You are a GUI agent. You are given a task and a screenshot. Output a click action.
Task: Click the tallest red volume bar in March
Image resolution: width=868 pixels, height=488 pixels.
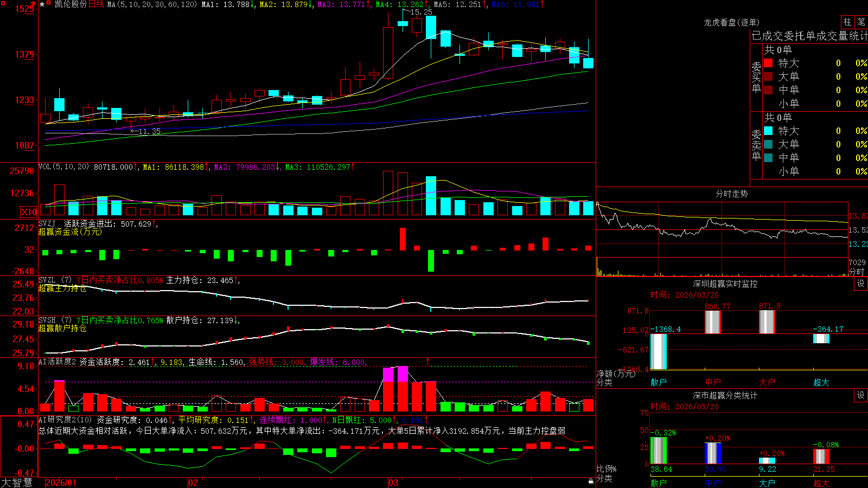point(388,194)
